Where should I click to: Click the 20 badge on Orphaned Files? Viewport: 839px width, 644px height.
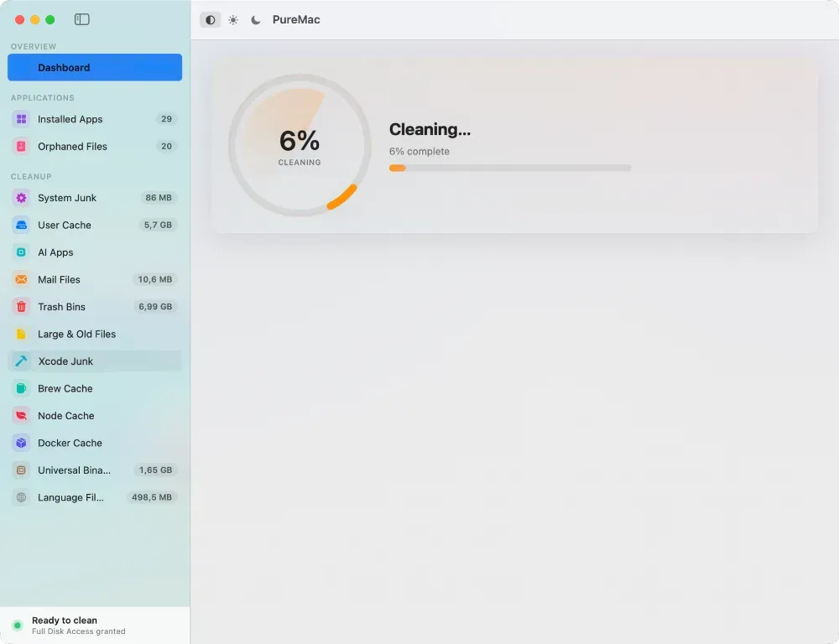[x=166, y=146]
